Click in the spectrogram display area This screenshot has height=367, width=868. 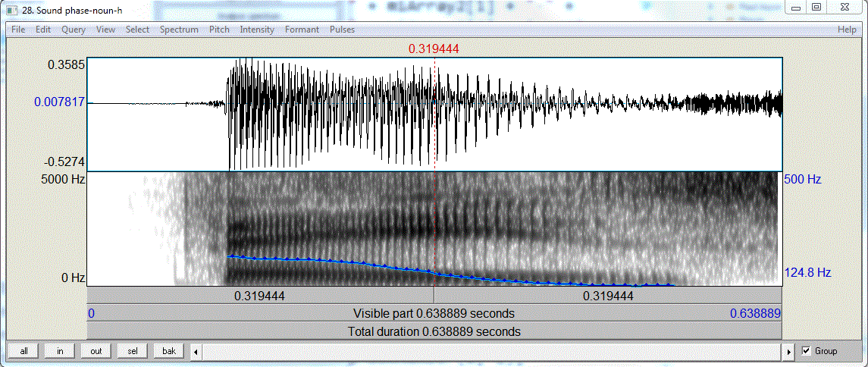tap(434, 228)
